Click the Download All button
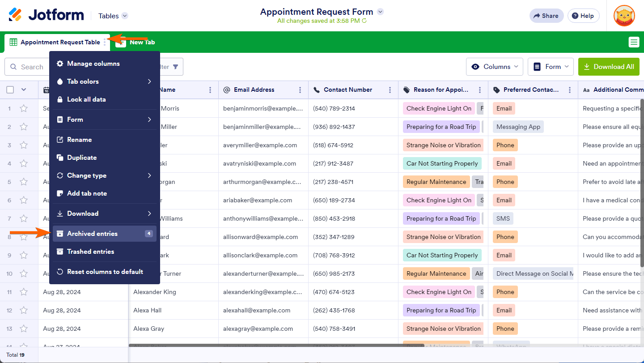Screen dimensions: 644x363 click(x=609, y=67)
